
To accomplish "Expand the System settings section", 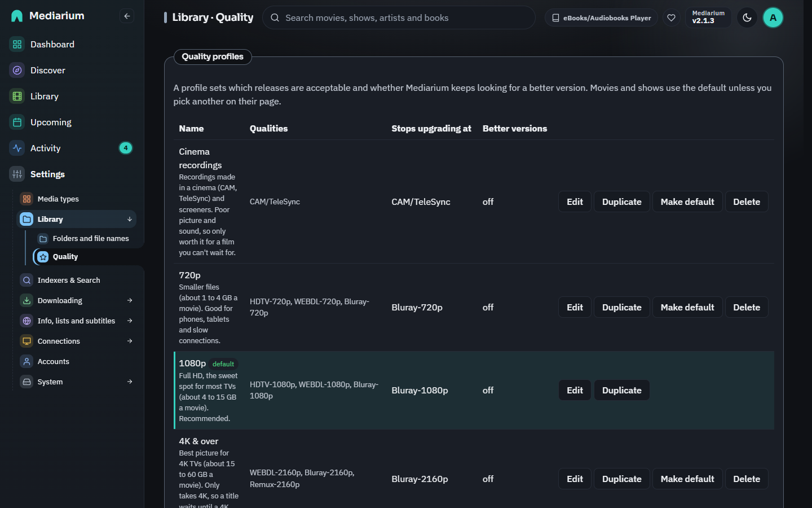I will pos(130,382).
